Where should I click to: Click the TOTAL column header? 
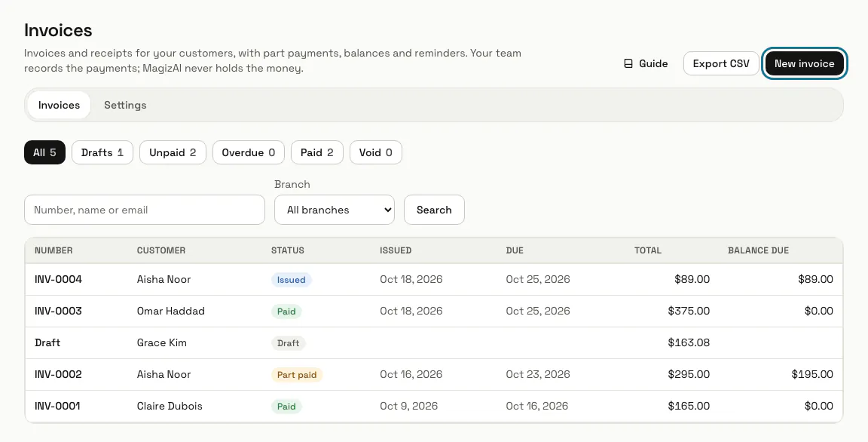pyautogui.click(x=648, y=250)
